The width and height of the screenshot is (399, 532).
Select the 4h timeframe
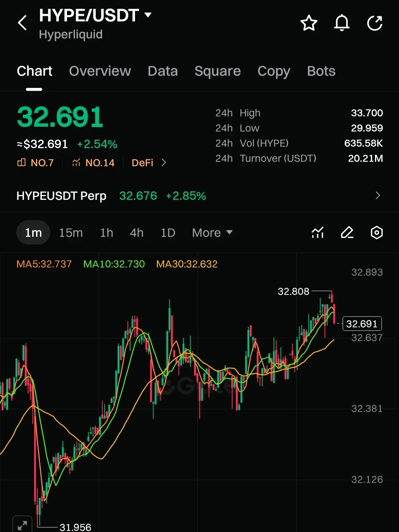point(136,233)
